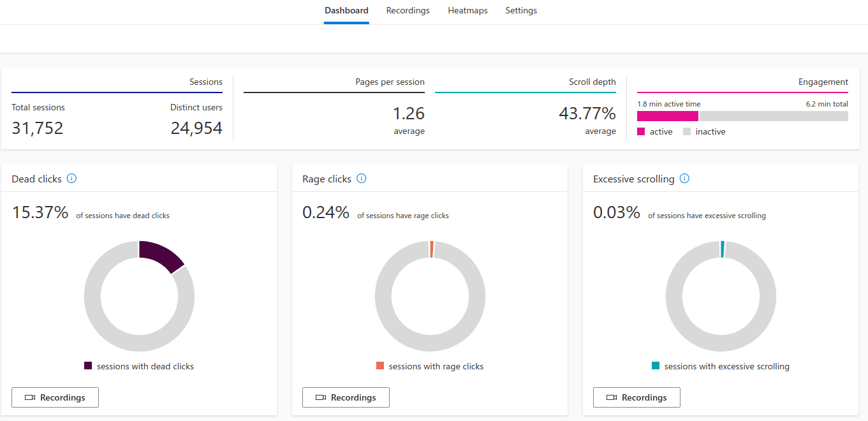Click sessions with dead clicks legend swatch
Screen dimensions: 868x421
(x=88, y=366)
